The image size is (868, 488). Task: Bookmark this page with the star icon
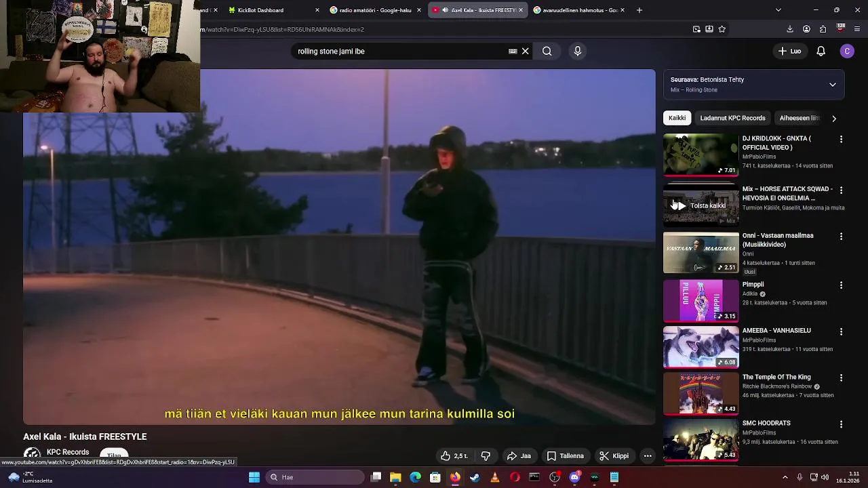(722, 29)
